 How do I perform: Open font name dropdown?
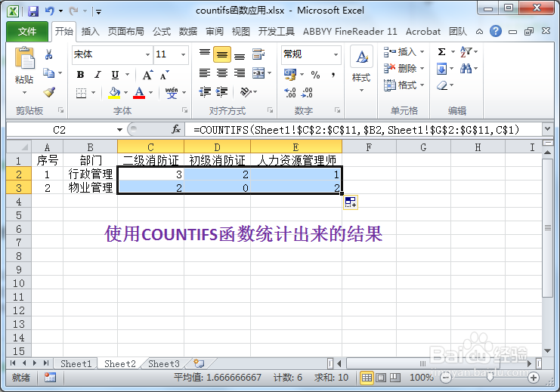tap(147, 54)
